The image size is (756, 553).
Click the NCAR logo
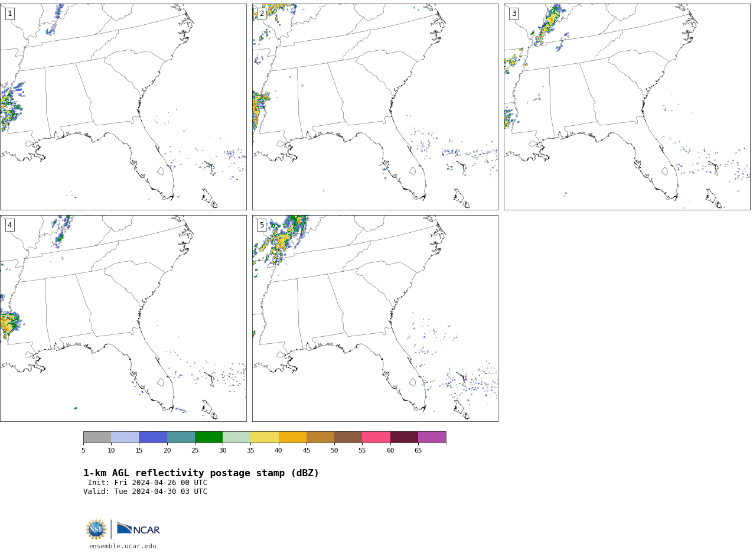pos(138,529)
